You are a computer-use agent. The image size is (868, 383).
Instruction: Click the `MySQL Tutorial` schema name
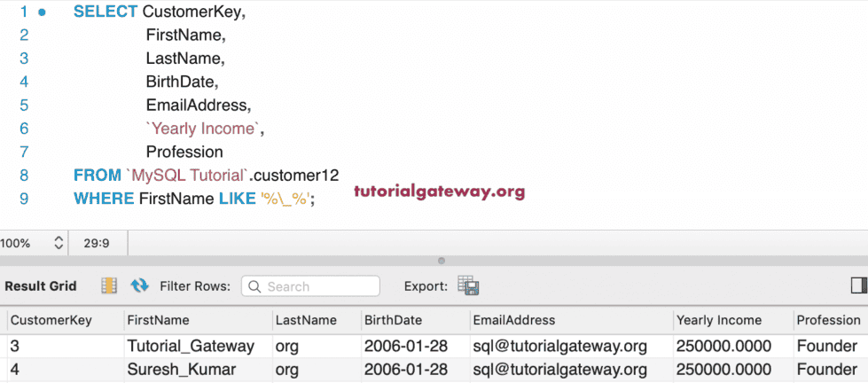(188, 176)
